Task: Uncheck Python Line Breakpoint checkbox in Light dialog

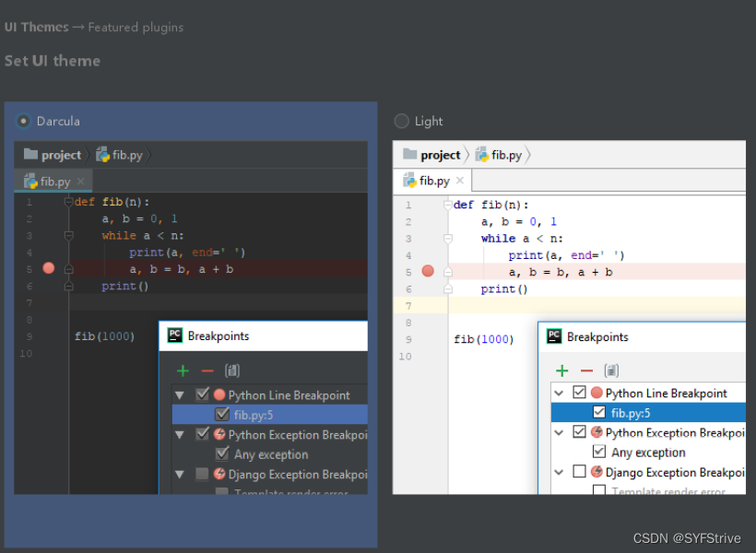Action: (x=580, y=392)
